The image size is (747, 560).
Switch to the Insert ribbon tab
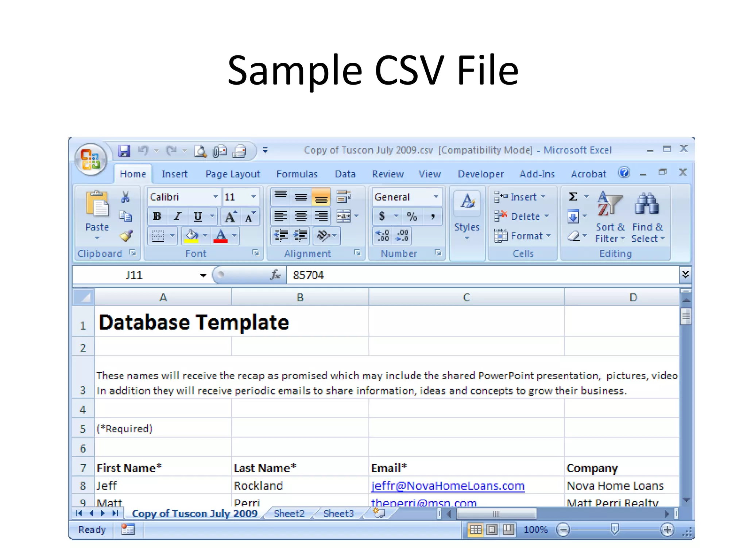pos(174,174)
